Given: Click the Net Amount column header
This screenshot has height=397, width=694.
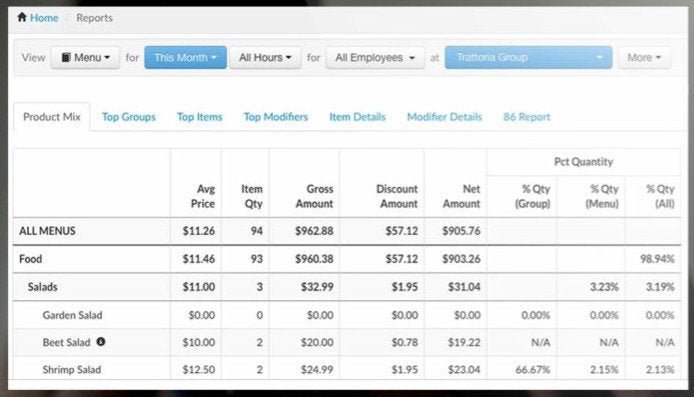Looking at the screenshot, I should 461,196.
